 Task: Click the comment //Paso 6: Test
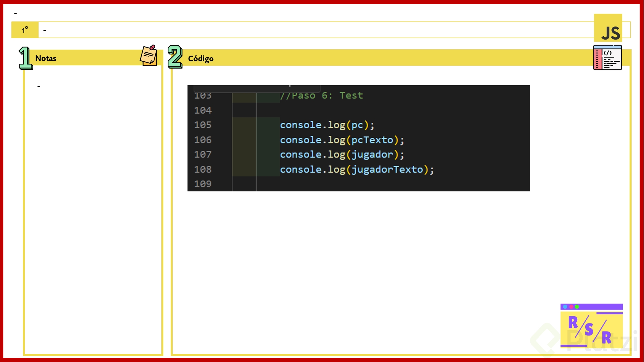321,96
